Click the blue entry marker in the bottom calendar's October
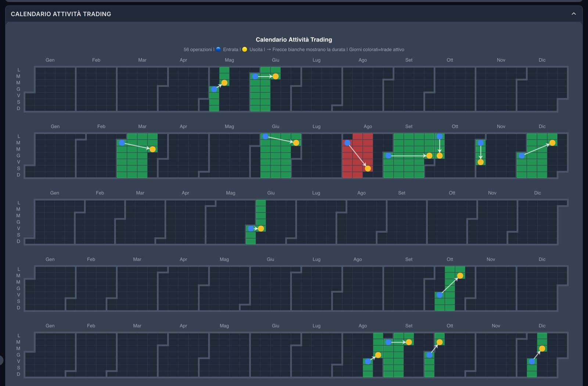This screenshot has height=386, width=588. pyautogui.click(x=429, y=355)
